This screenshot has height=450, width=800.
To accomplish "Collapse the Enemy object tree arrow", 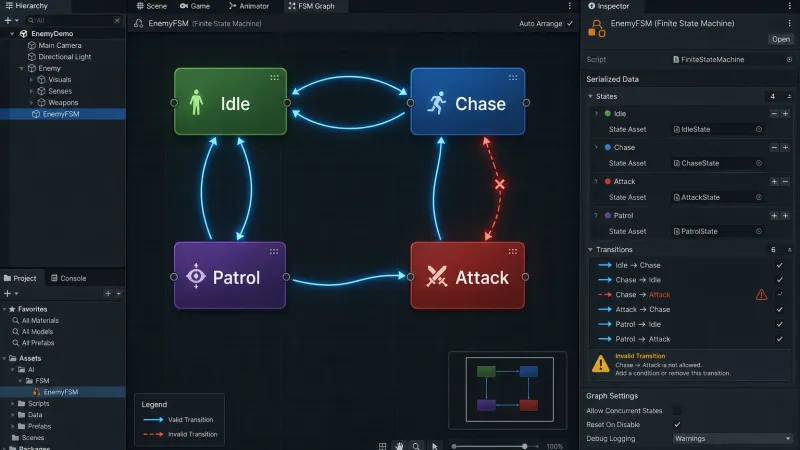I will (x=21, y=68).
